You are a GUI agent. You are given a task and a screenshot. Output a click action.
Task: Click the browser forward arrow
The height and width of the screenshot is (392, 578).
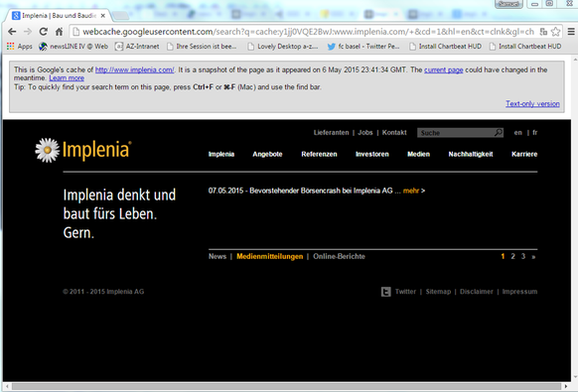click(28, 32)
